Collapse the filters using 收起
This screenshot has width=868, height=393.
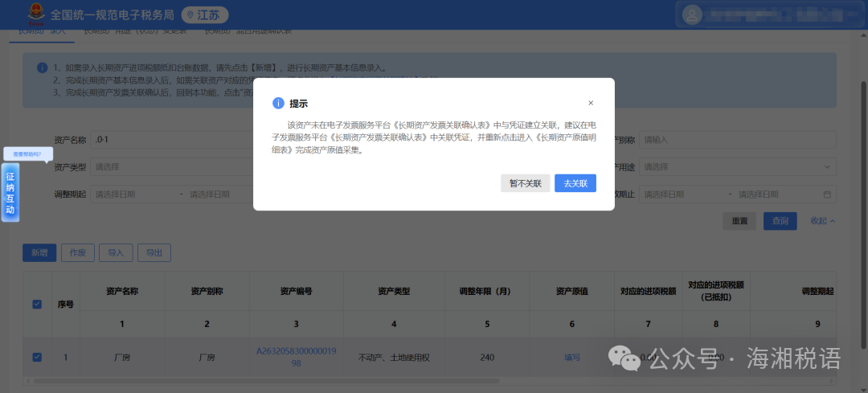[x=822, y=221]
